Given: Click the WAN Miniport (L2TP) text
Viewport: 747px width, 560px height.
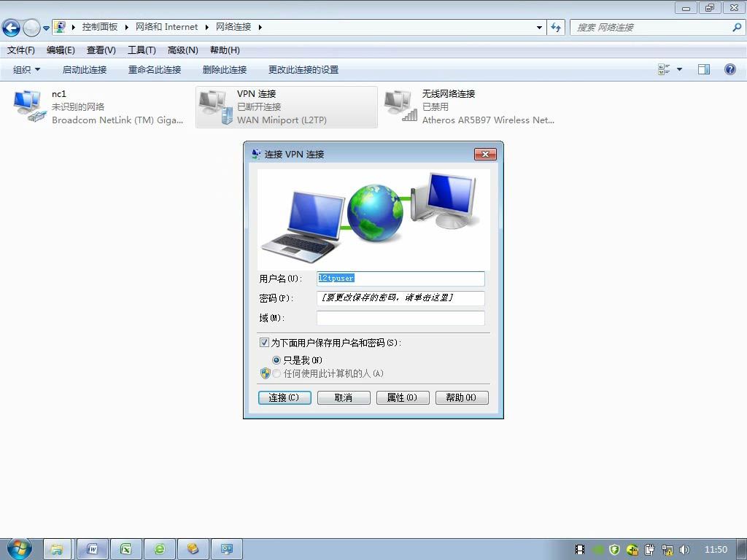Looking at the screenshot, I should coord(282,120).
